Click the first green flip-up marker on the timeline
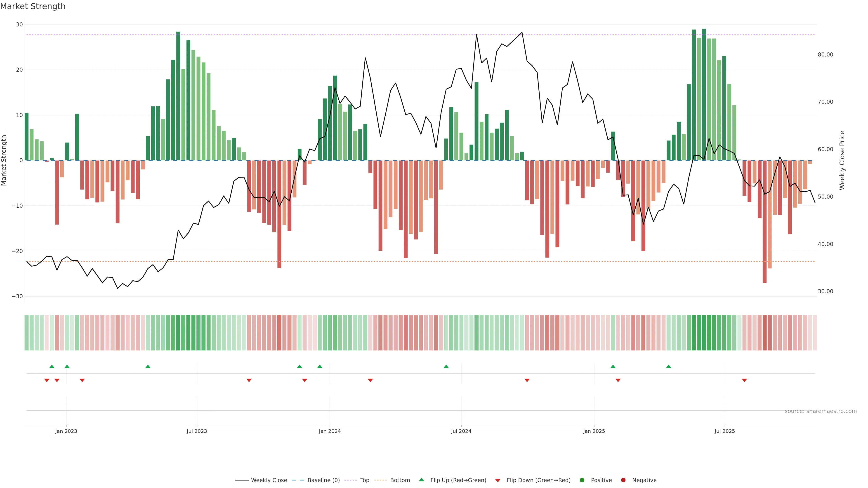The image size is (868, 488). click(52, 366)
